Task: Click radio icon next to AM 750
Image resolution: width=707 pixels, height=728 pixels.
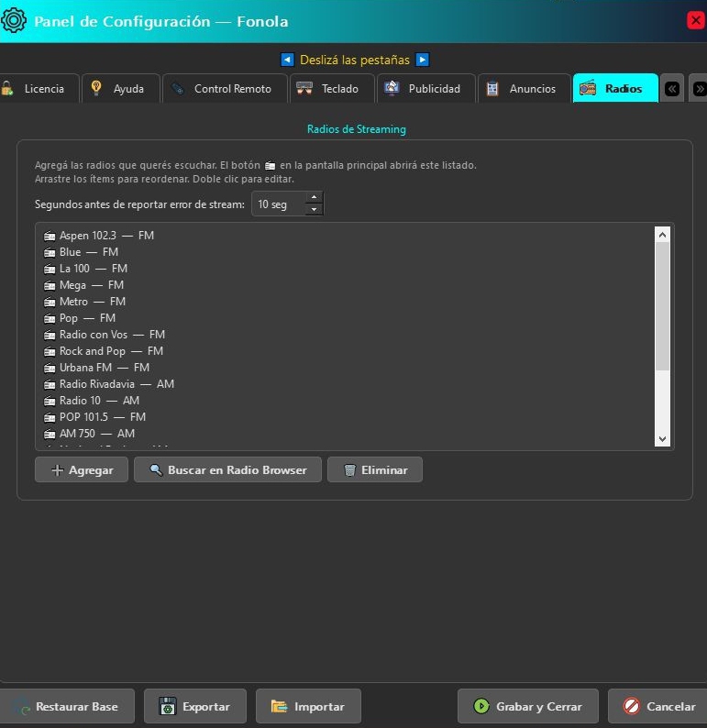Action: coord(50,434)
